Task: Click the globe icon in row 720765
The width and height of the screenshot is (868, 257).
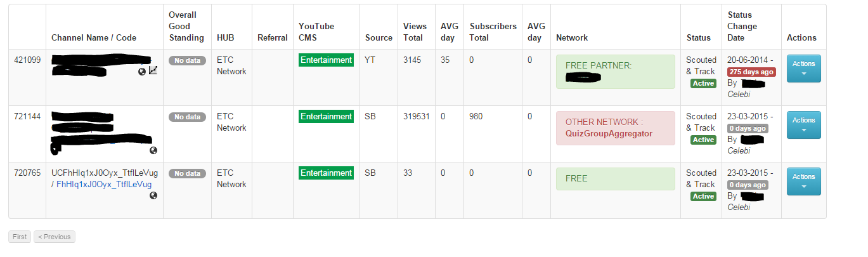Action: point(153,195)
